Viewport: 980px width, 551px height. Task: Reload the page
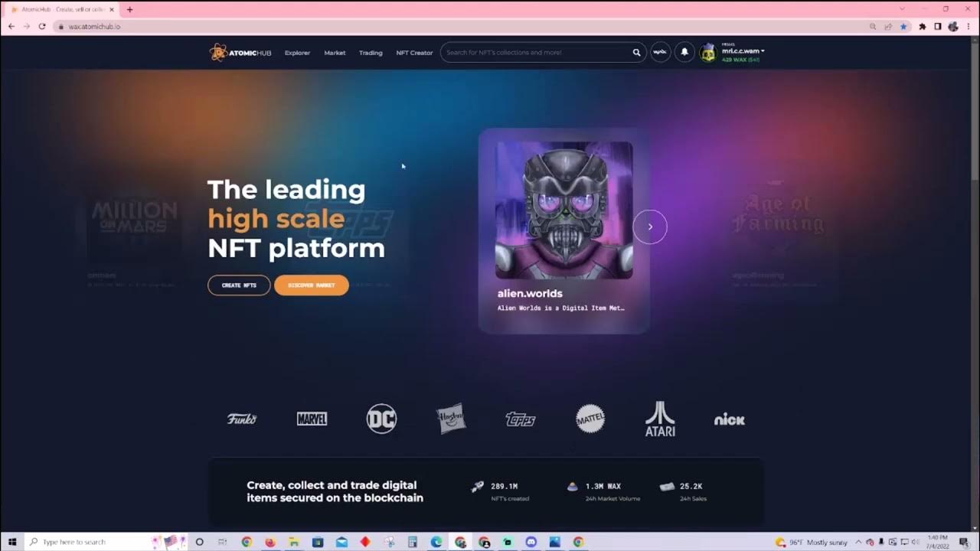[42, 26]
